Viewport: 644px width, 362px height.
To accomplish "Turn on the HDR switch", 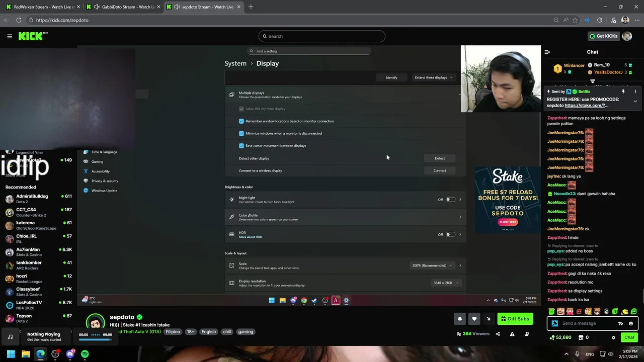I will point(450,234).
